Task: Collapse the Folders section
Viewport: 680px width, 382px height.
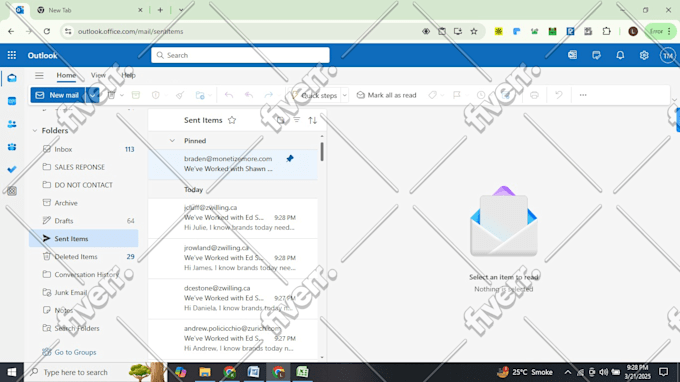Action: (35, 131)
